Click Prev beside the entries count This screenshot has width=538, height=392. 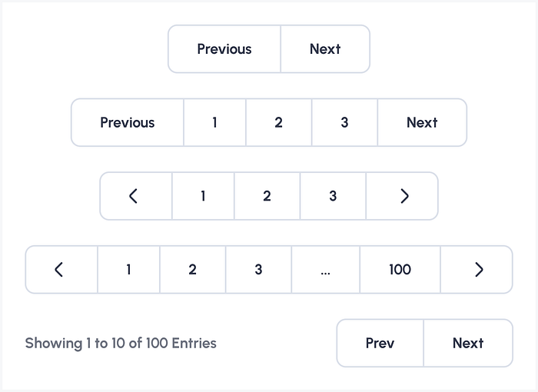coord(380,343)
